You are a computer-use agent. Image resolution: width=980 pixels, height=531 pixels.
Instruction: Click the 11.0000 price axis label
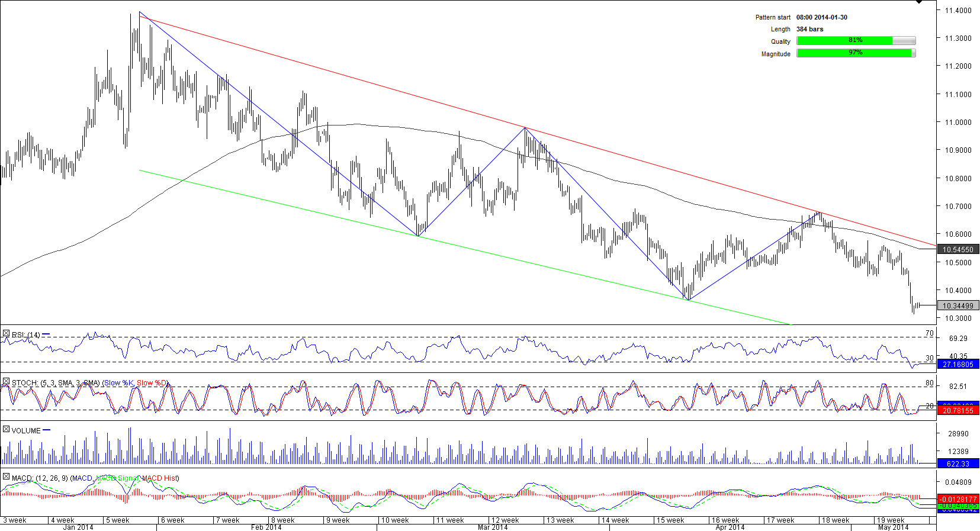coord(957,122)
